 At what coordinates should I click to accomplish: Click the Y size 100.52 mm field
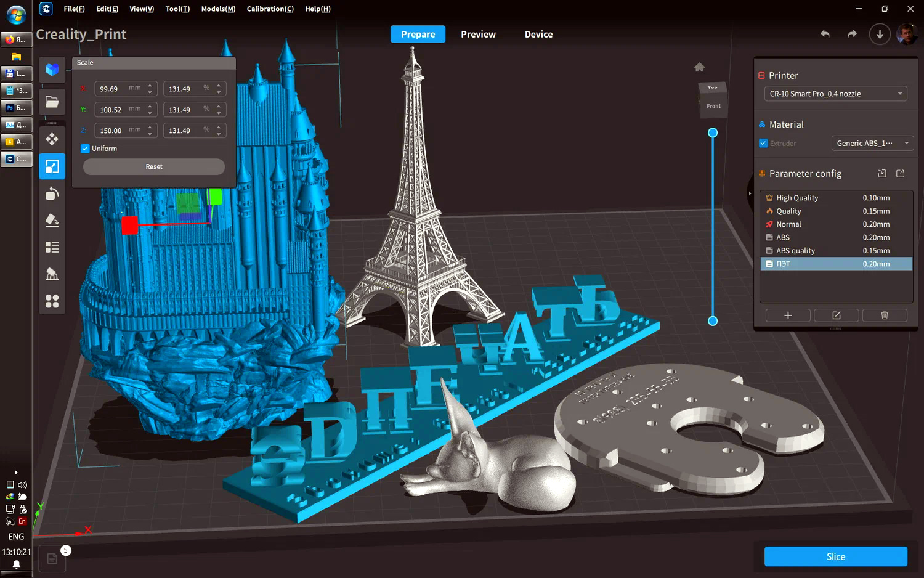[x=126, y=110]
